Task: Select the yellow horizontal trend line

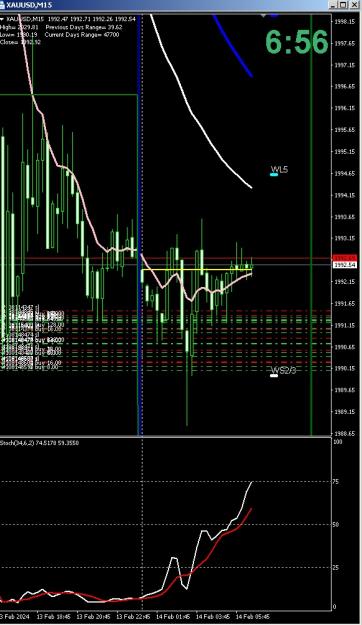Action: pyautogui.click(x=197, y=270)
